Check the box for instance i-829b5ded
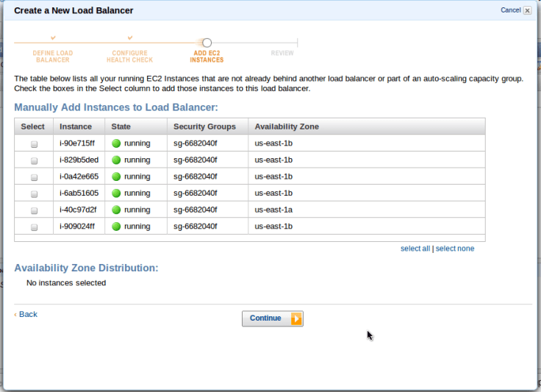Screen dimensions: 541x392 click(34, 160)
